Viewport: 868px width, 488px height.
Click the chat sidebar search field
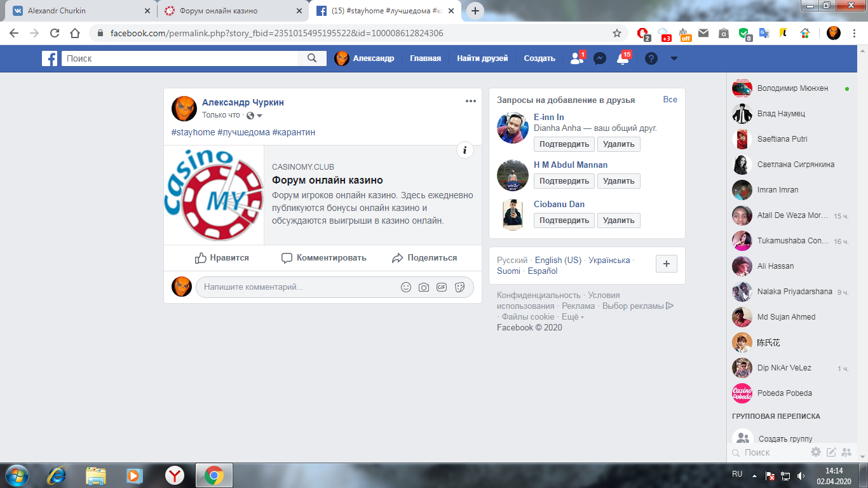(769, 452)
